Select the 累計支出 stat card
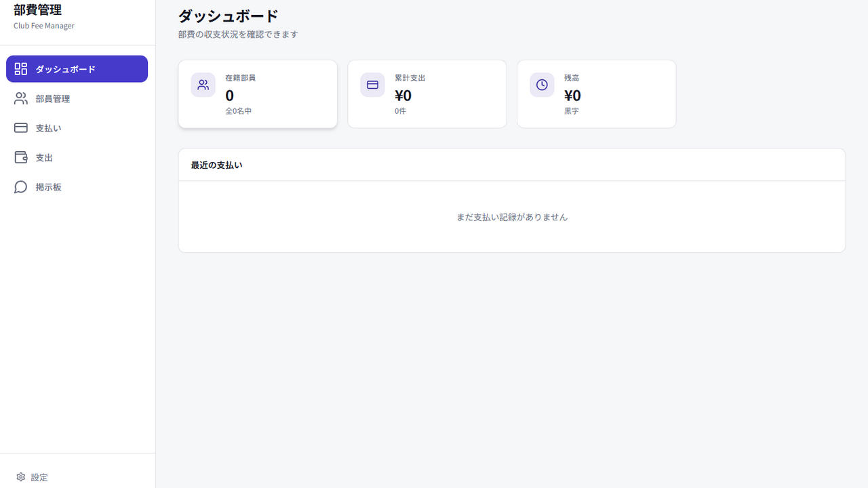This screenshot has width=868, height=488. click(427, 94)
